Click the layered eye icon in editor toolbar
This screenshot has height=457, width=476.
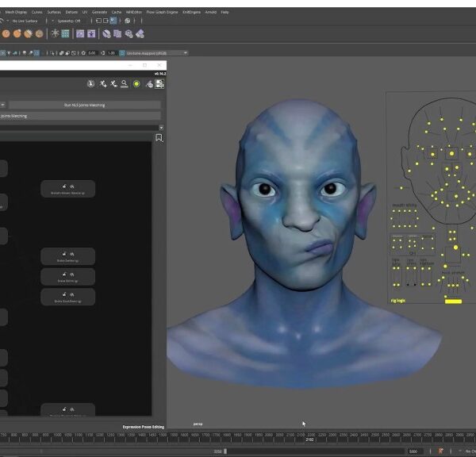(x=149, y=84)
